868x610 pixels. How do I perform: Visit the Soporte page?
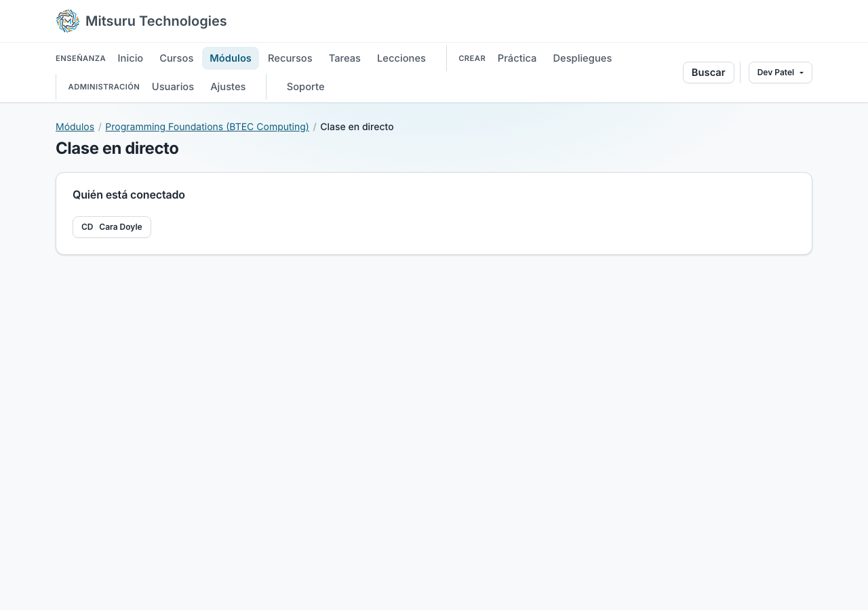click(x=306, y=87)
